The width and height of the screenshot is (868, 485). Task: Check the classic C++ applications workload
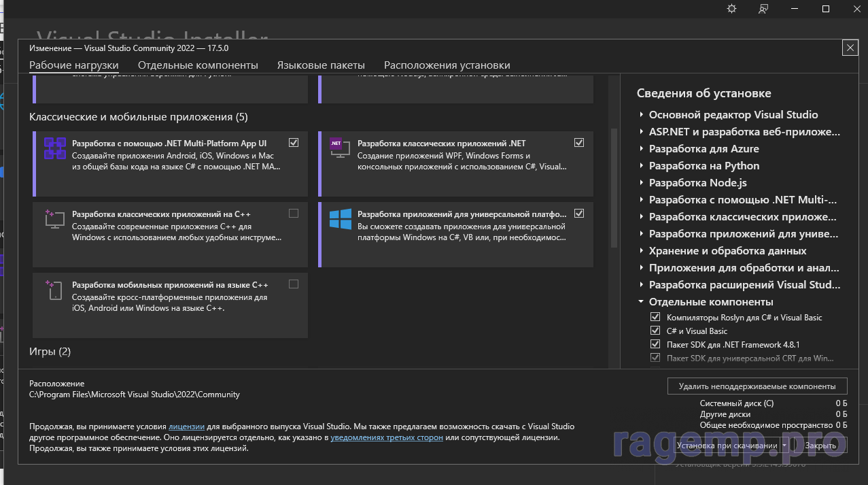(x=294, y=214)
